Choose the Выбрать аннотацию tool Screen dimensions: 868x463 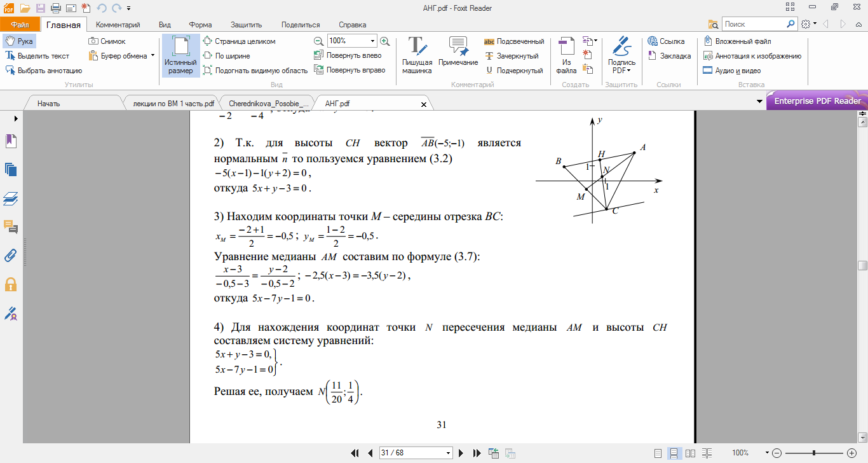tap(44, 71)
